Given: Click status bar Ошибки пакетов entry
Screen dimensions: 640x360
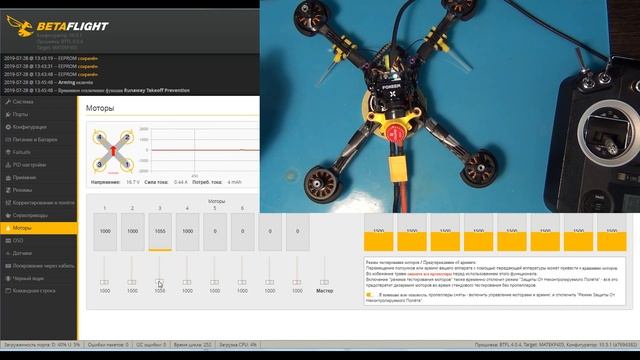Looking at the screenshot, I should click(x=108, y=345).
